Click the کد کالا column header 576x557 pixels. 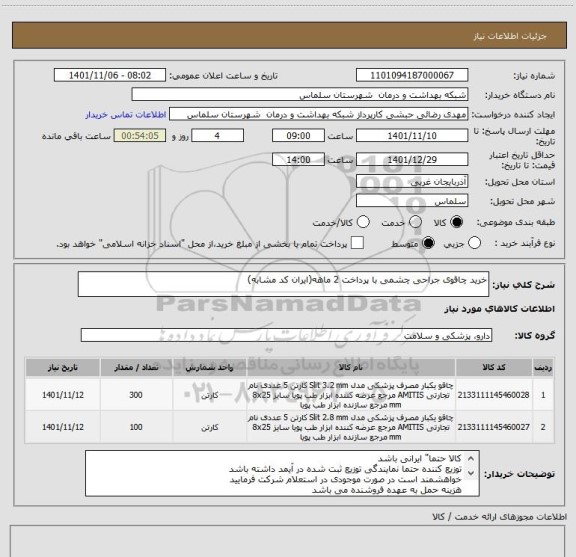click(494, 367)
